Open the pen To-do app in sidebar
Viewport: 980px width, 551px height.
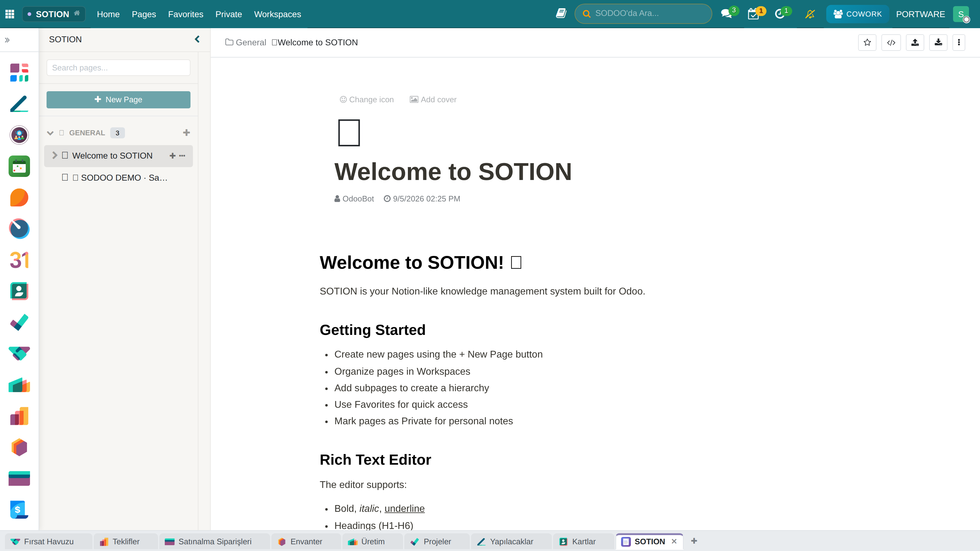tap(19, 104)
